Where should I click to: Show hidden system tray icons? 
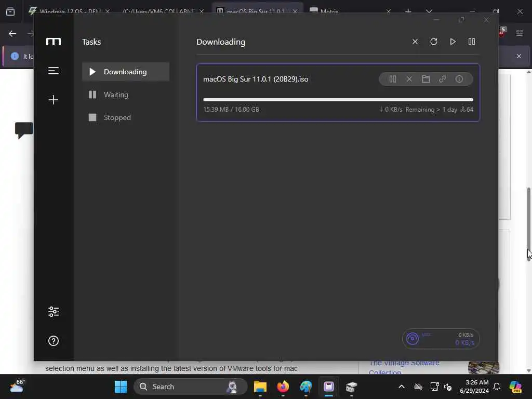click(x=402, y=387)
